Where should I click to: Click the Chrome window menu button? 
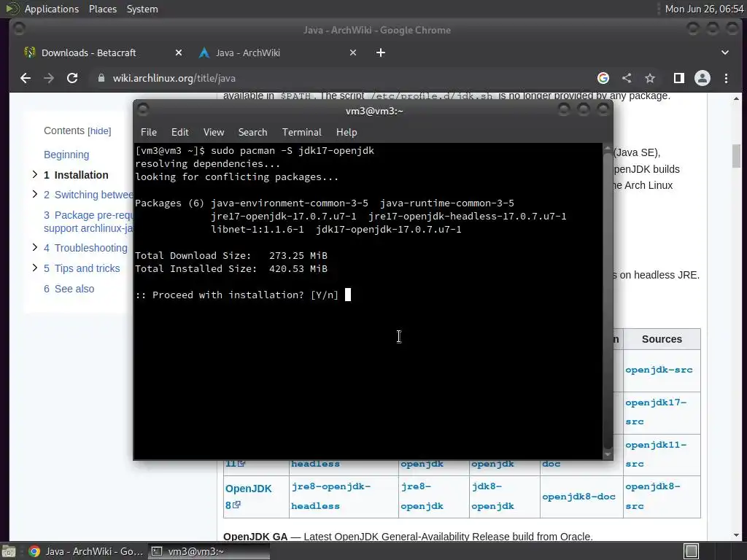(x=19, y=29)
